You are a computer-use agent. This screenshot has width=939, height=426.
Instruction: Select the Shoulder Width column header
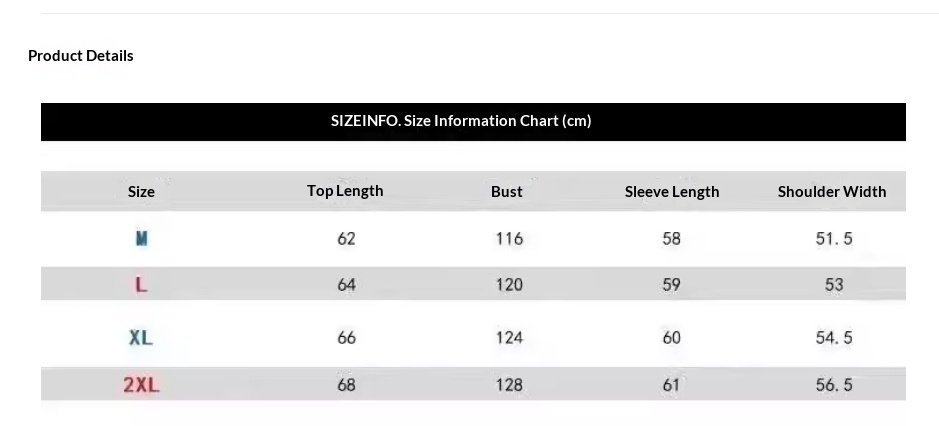(x=832, y=192)
